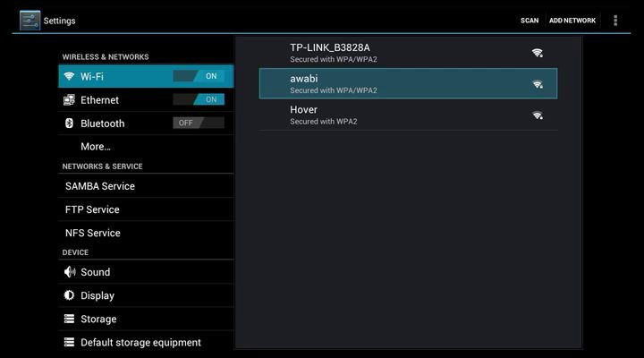Click the Ethernet icon in sidebar

69,100
